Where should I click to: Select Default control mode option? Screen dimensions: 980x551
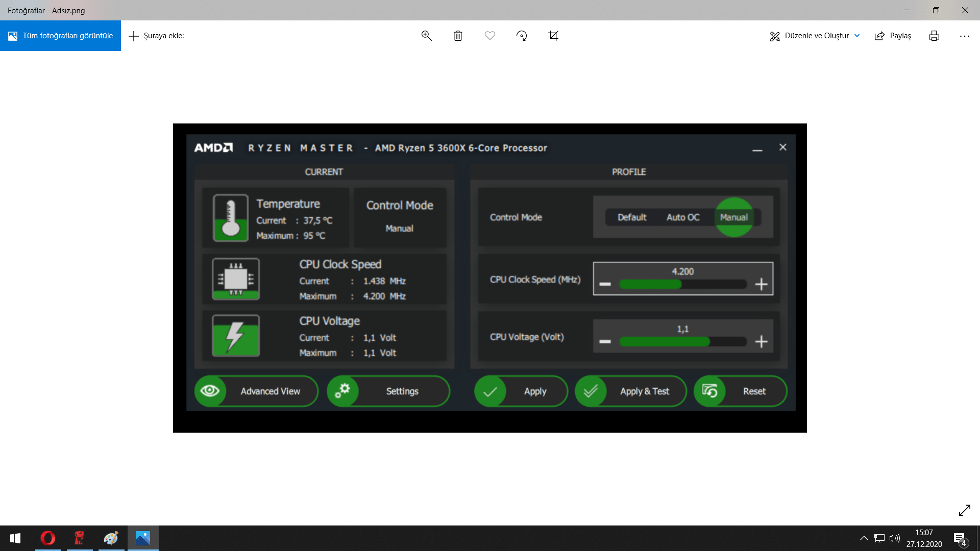click(631, 217)
